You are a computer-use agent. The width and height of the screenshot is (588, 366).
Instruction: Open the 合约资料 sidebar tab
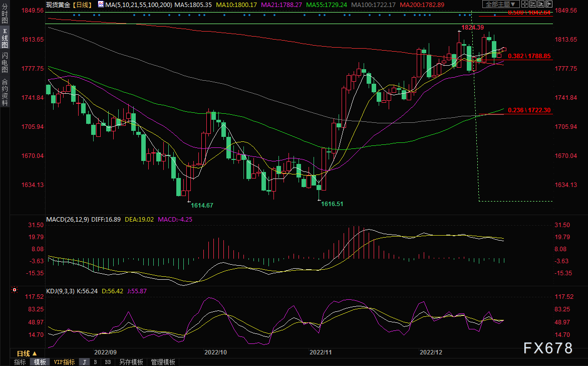coord(5,92)
